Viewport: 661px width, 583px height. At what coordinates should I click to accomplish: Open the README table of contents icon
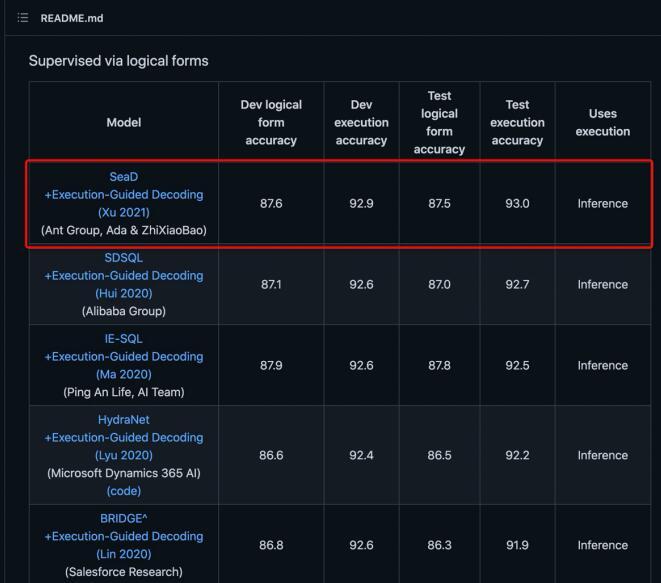[x=23, y=18]
